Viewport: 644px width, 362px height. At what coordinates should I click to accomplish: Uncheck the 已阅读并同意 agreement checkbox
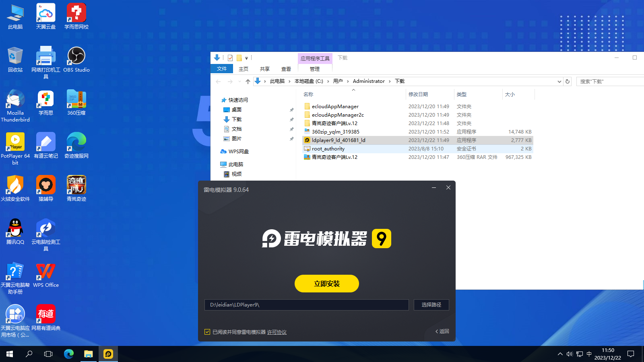tap(207, 332)
